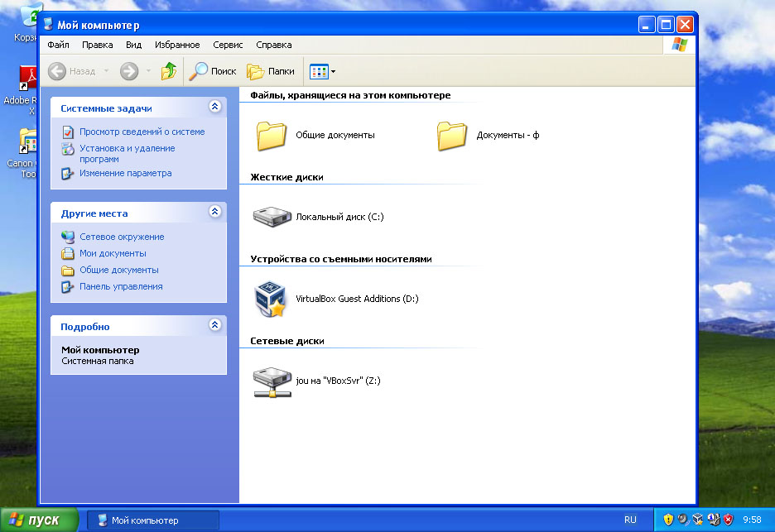Collapse the Другие места panel
Image resolution: width=775 pixels, height=532 pixels.
[215, 213]
